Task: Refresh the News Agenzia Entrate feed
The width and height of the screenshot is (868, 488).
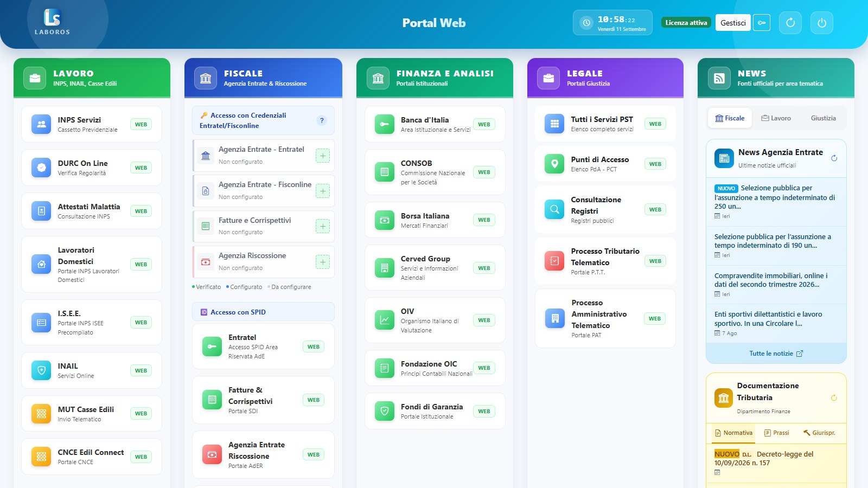Action: click(x=834, y=158)
